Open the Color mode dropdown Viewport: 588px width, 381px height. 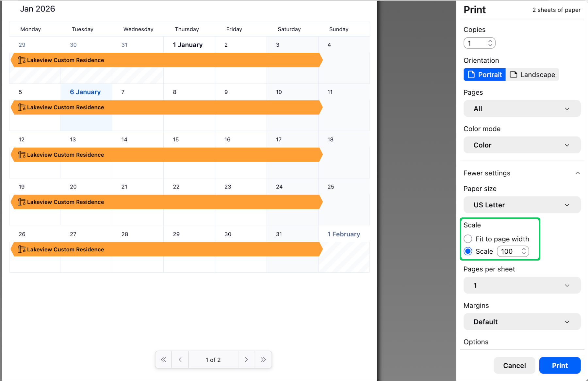click(x=522, y=145)
